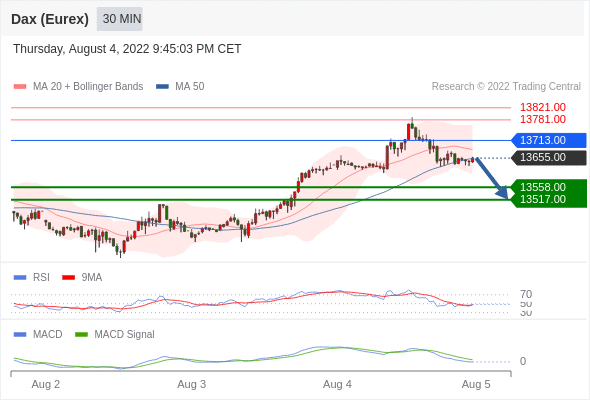Click the 13558.00 support price tag
The width and height of the screenshot is (590, 400).
(x=548, y=187)
